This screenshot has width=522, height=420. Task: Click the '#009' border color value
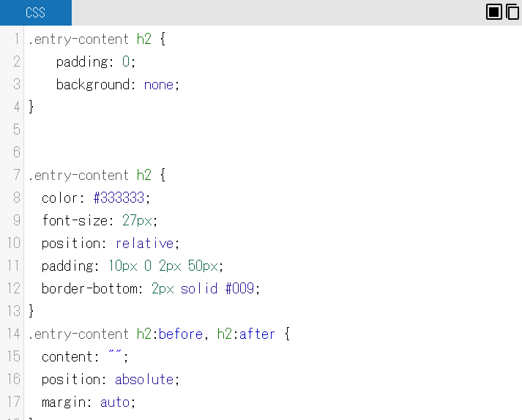pyautogui.click(x=239, y=288)
